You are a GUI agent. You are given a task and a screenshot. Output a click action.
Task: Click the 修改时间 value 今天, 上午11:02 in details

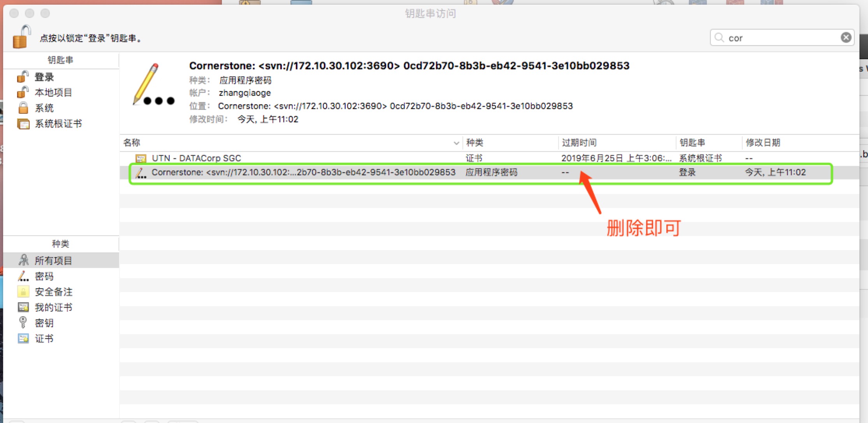(268, 119)
